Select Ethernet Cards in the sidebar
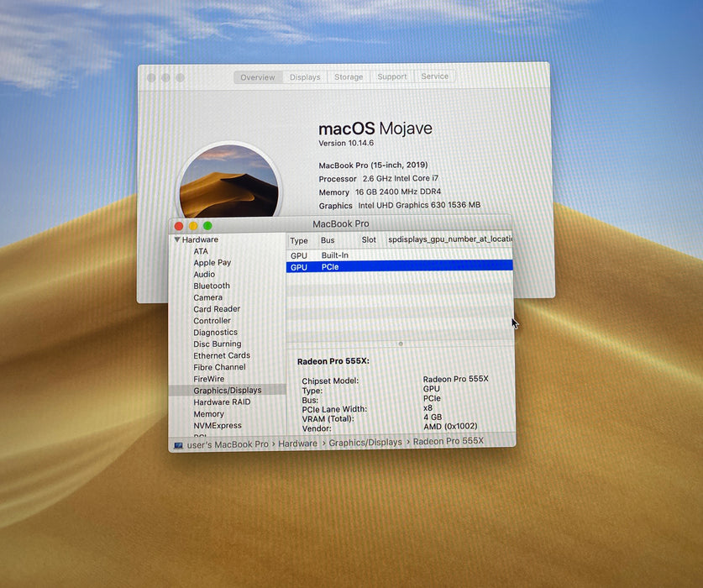703x588 pixels. pos(222,355)
